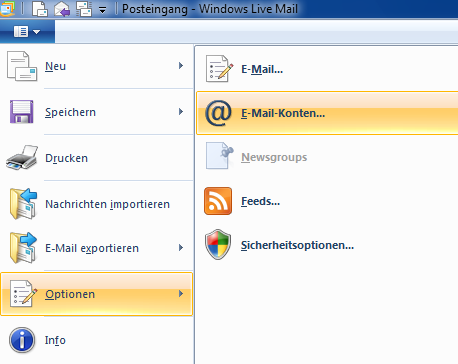Click the new email icon in quick access toolbar
The height and width of the screenshot is (364, 458).
(x=40, y=9)
